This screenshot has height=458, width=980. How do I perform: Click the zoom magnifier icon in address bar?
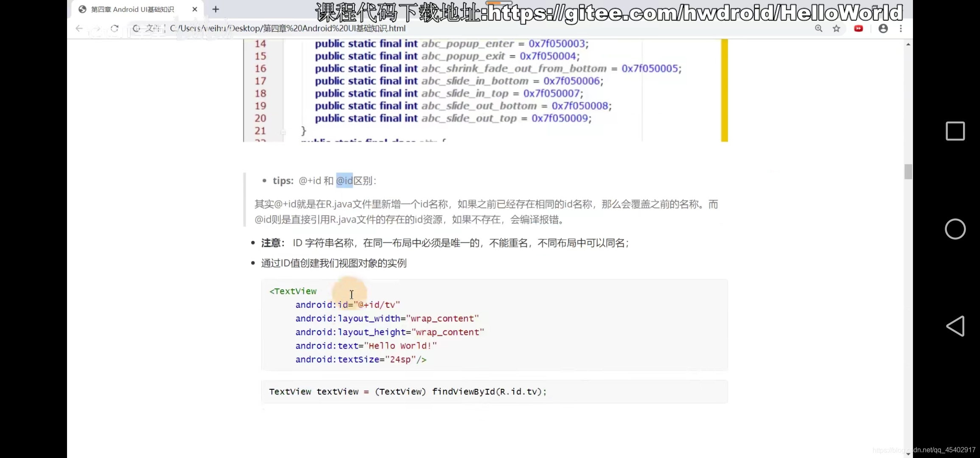click(x=819, y=28)
